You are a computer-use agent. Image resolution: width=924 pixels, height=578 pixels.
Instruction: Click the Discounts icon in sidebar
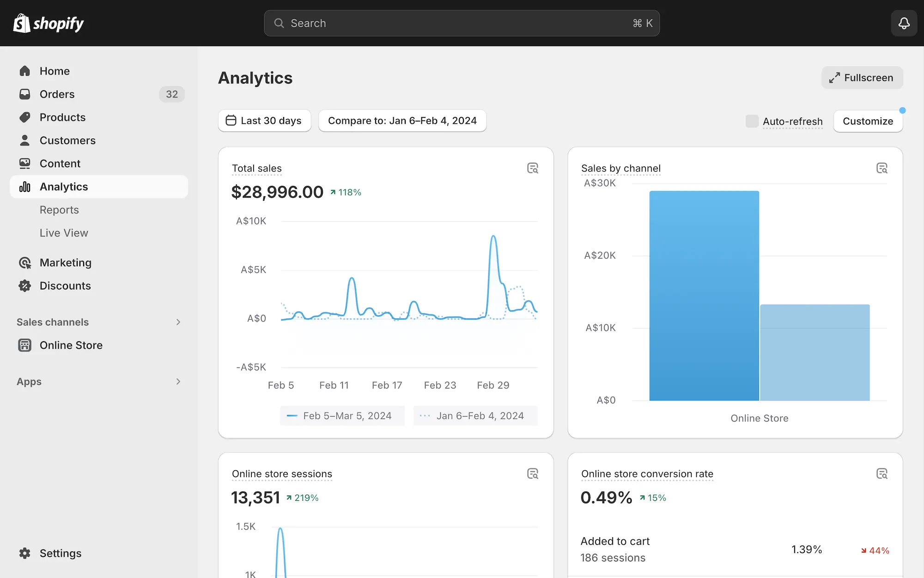pos(24,286)
